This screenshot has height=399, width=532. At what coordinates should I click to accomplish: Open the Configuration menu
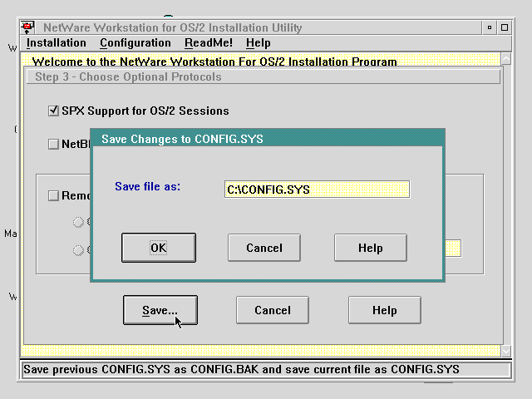pyautogui.click(x=135, y=43)
